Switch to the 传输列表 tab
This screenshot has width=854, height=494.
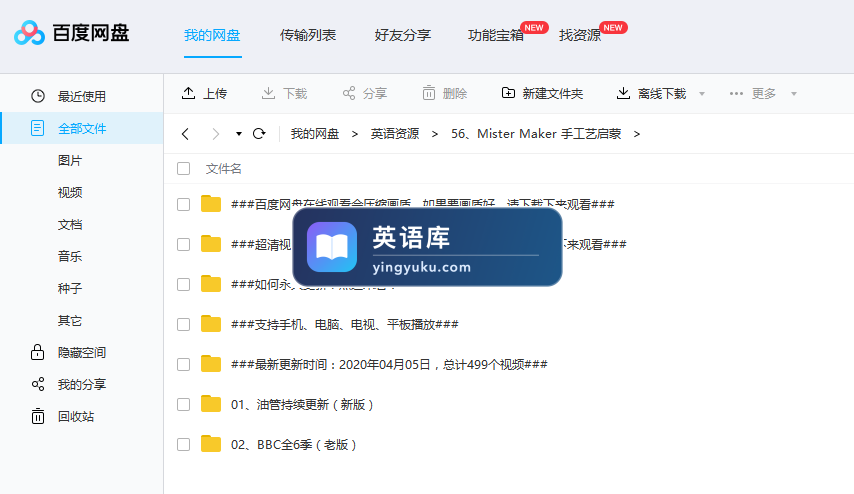[308, 35]
